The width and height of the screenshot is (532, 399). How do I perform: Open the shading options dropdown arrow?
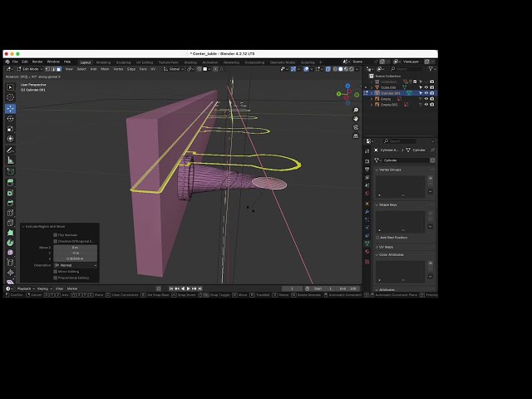click(x=357, y=69)
